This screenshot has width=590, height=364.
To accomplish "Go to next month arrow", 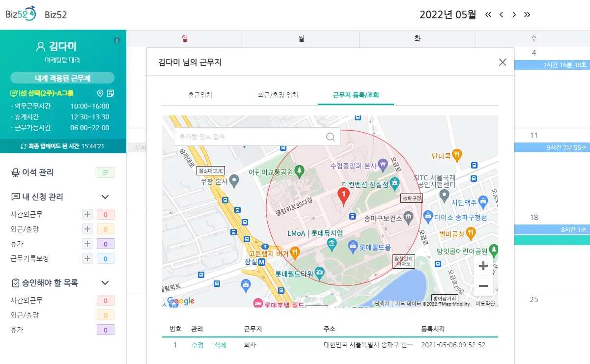I will click(514, 14).
